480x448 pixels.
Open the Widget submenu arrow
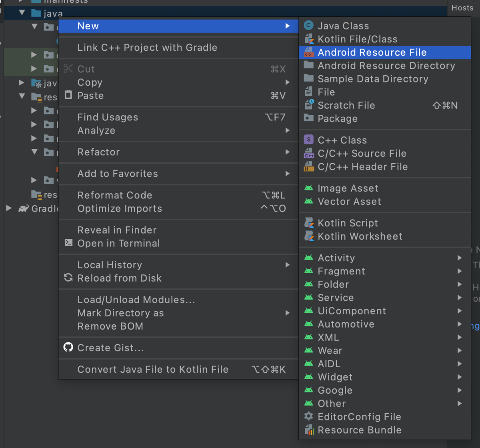pos(460,377)
